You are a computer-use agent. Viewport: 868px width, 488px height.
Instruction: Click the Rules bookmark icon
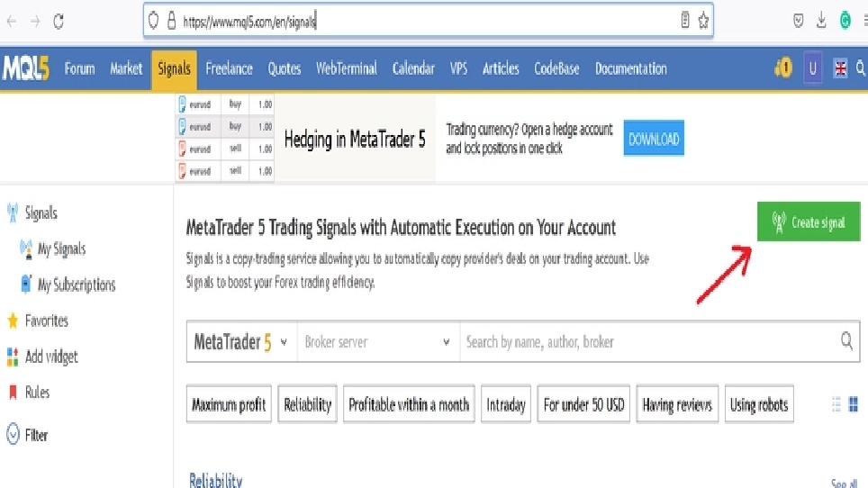tap(13, 393)
